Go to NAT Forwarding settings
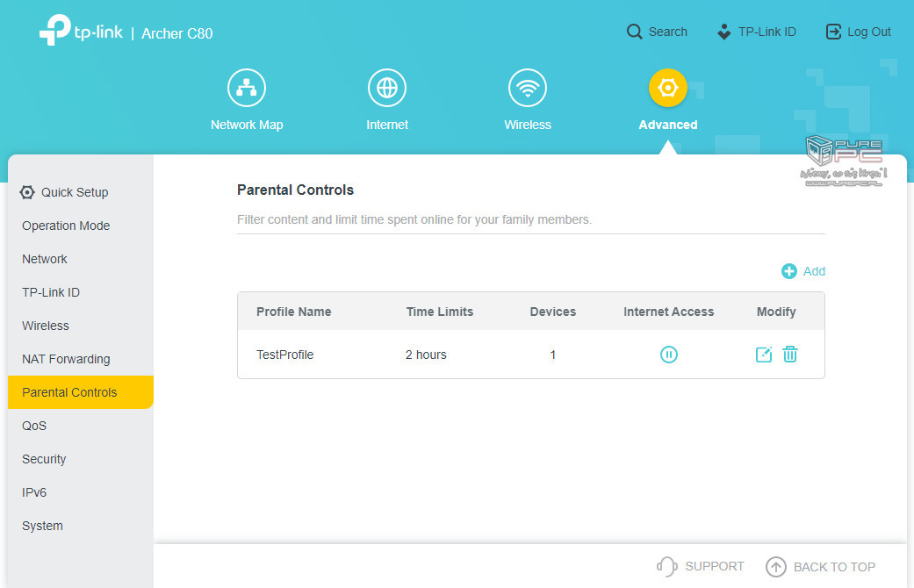This screenshot has width=914, height=588. click(66, 359)
